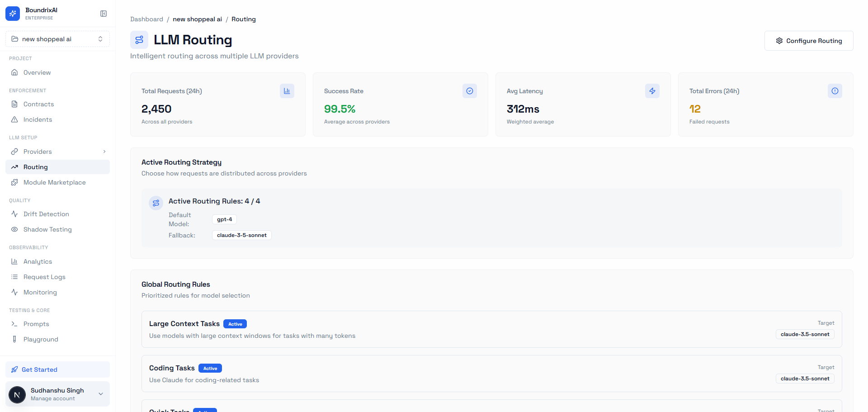Select Shadow Testing in the sidebar
The width and height of the screenshot is (868, 412).
tap(47, 229)
